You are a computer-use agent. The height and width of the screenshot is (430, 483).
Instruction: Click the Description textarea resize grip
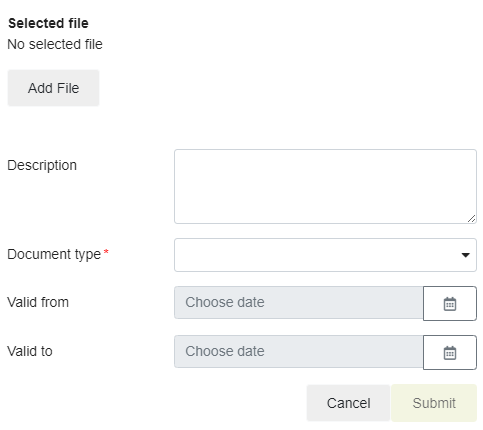pyautogui.click(x=471, y=219)
